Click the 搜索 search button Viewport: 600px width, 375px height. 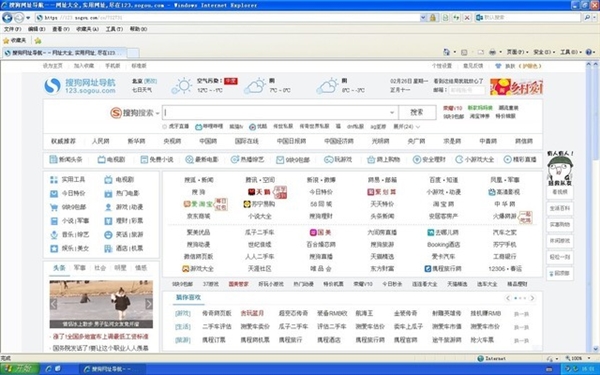(x=417, y=112)
